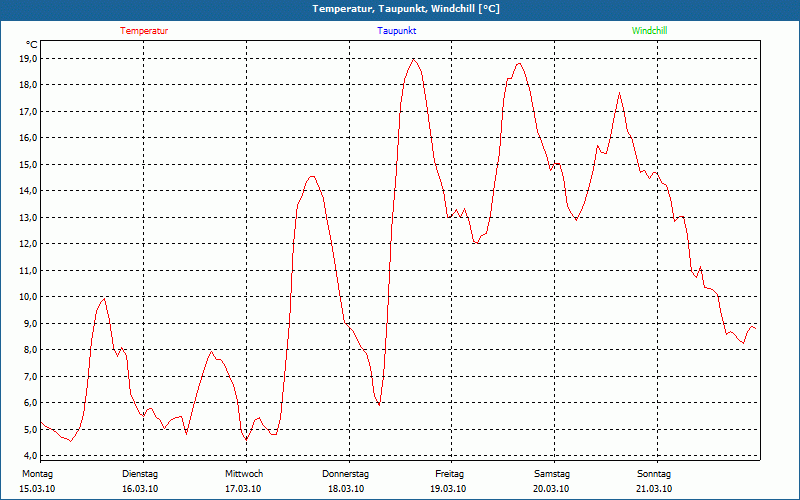Click the red Temperatur legend label
Screen dimensions: 800x500
pyautogui.click(x=144, y=31)
